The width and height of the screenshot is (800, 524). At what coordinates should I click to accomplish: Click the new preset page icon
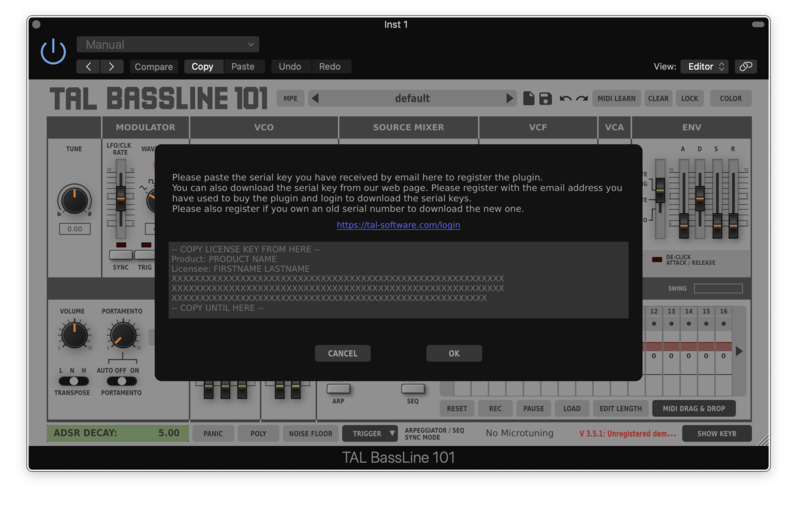529,98
